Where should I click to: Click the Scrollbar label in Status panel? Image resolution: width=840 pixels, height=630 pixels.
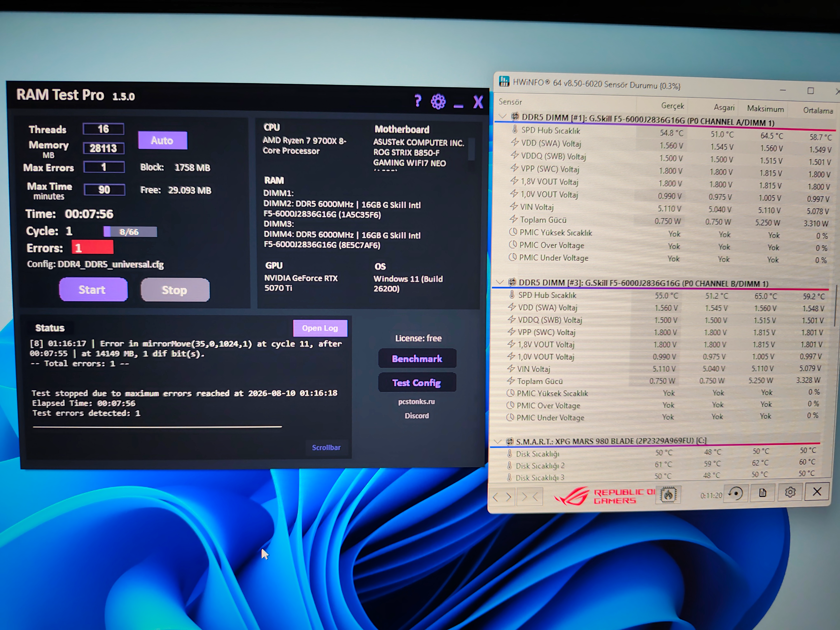click(326, 447)
